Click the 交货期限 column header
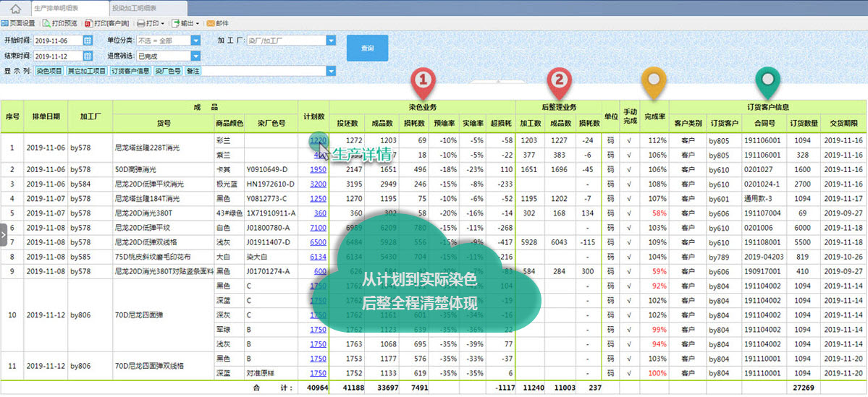Viewport: 868px width, 397px height. (x=843, y=123)
